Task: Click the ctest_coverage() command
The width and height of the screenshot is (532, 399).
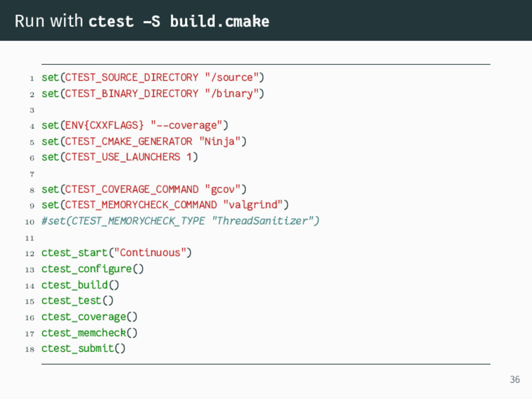Action: [x=89, y=317]
